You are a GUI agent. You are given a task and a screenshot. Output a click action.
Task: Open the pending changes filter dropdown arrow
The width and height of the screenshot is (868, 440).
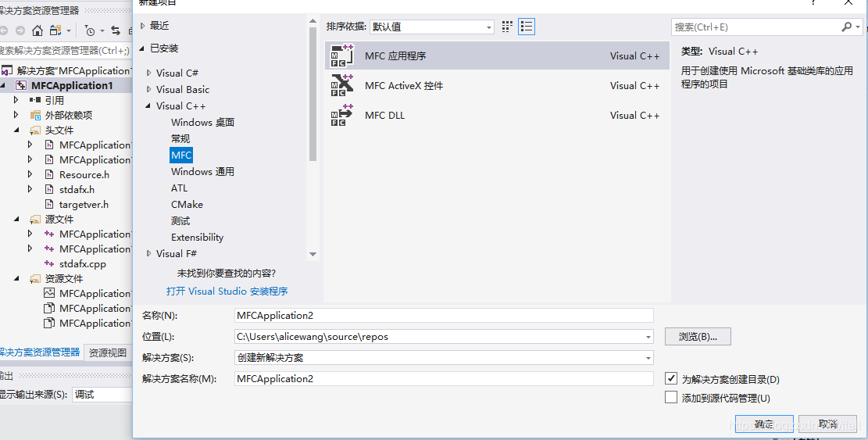tap(102, 31)
